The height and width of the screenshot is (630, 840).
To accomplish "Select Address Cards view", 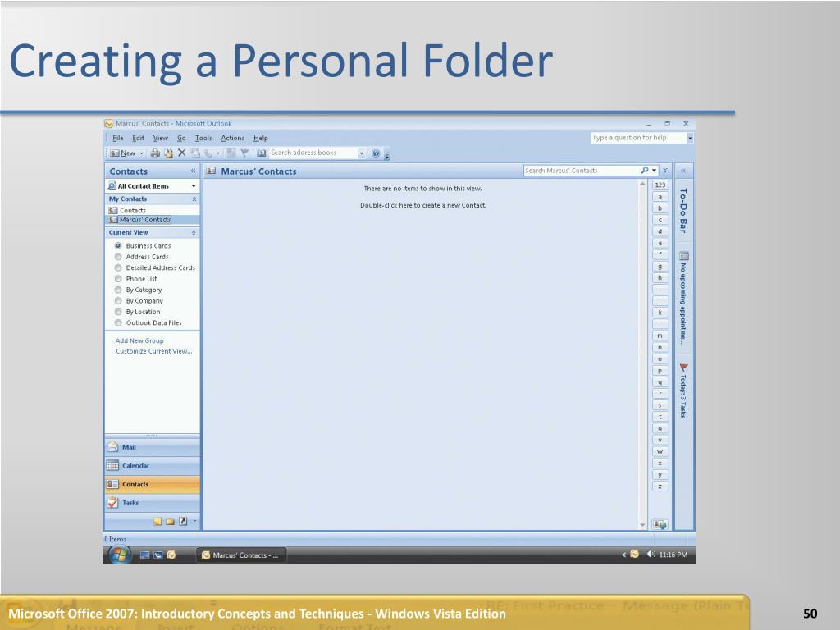I will point(118,257).
